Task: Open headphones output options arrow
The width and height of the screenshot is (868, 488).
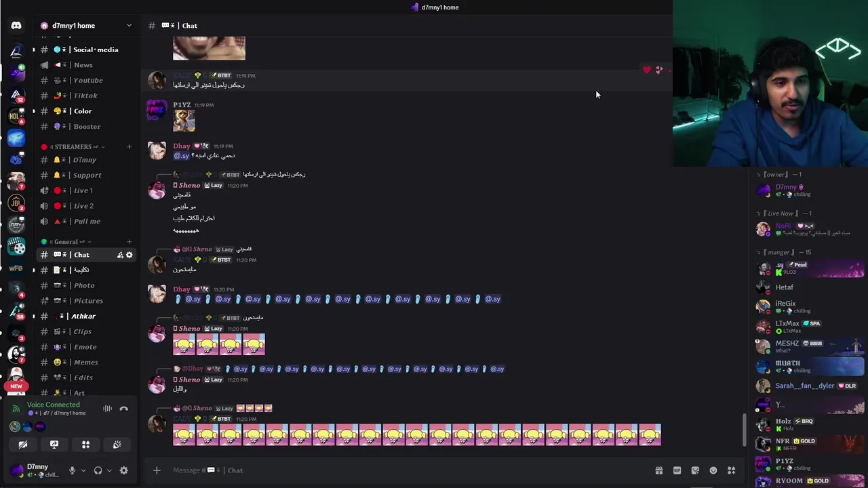Action: click(x=109, y=470)
